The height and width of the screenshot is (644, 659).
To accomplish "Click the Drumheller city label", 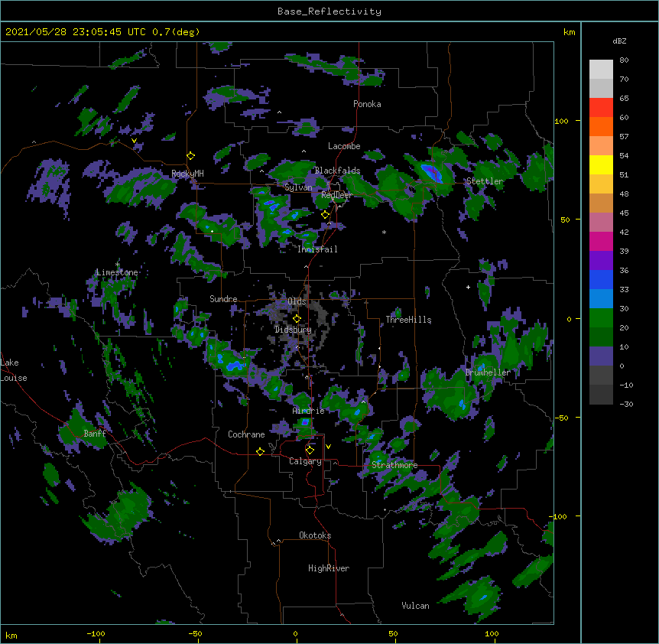I will tap(488, 372).
